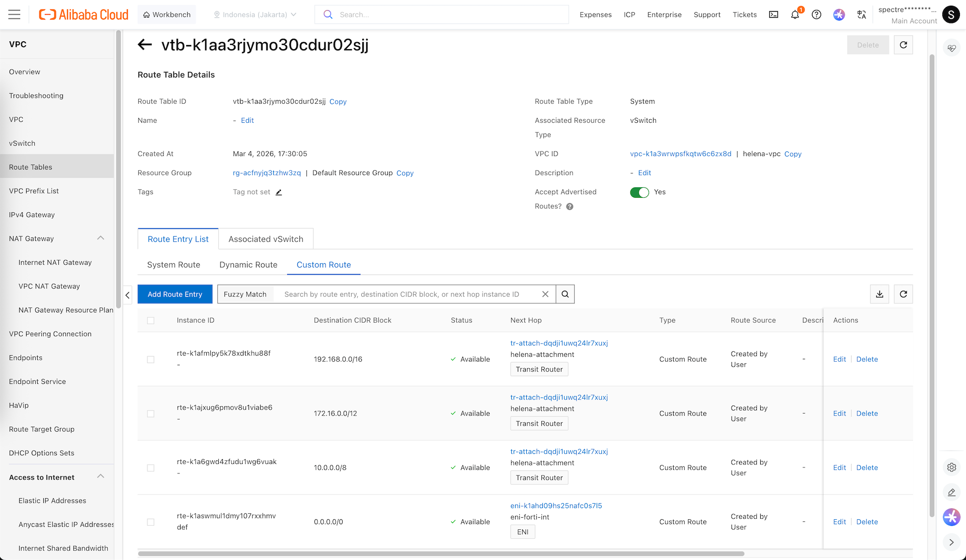The image size is (966, 560).
Task: Collapse the NAT Gateway sidebar section
Action: coord(101,238)
